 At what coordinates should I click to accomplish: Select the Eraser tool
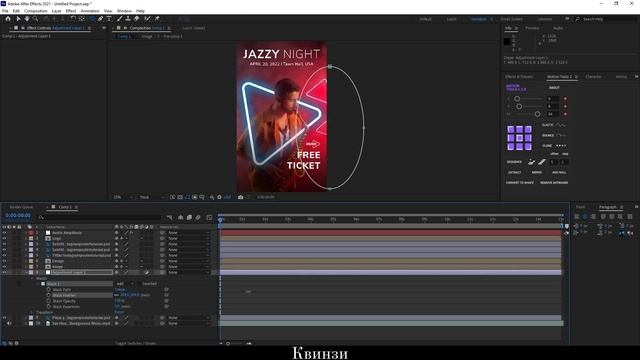click(x=137, y=19)
